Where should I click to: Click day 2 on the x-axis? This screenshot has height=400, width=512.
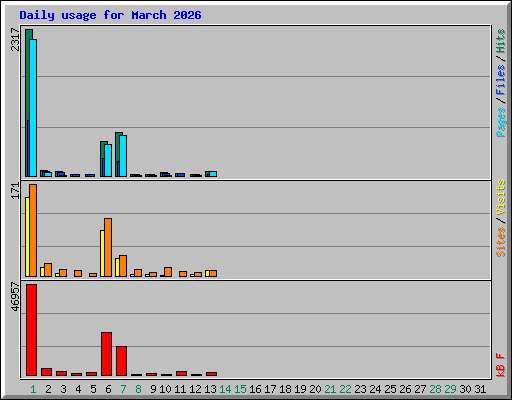tap(48, 389)
